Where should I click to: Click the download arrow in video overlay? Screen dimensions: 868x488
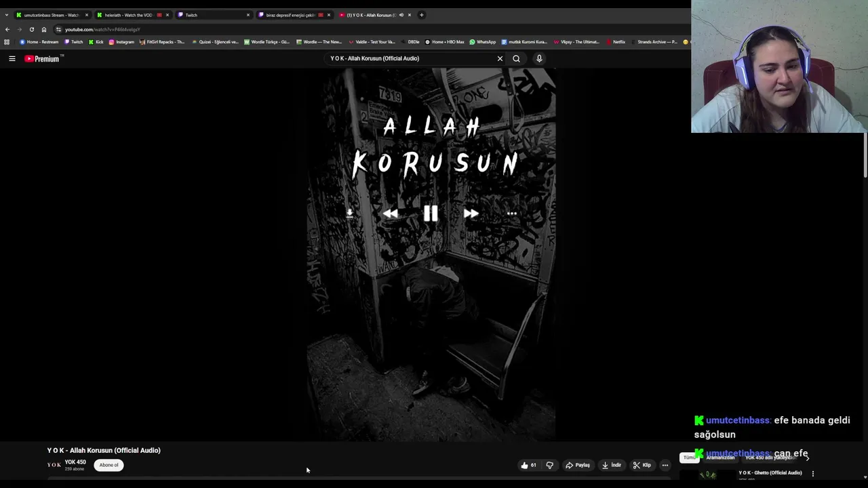[349, 213]
